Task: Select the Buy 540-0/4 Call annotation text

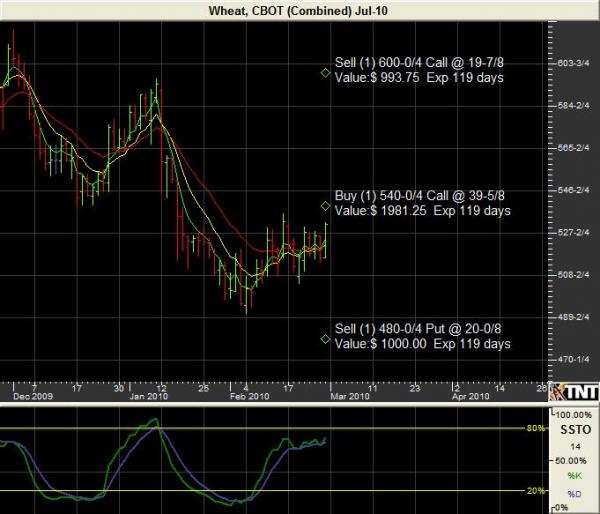Action: [x=422, y=204]
